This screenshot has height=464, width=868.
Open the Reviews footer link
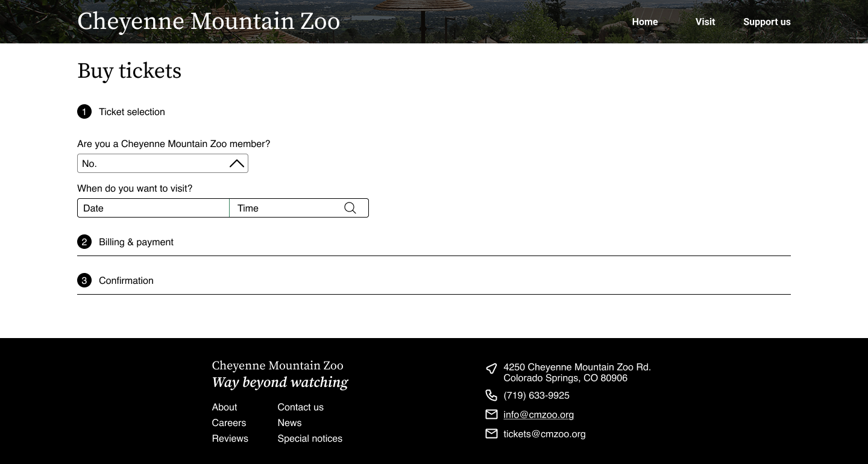[230, 438]
